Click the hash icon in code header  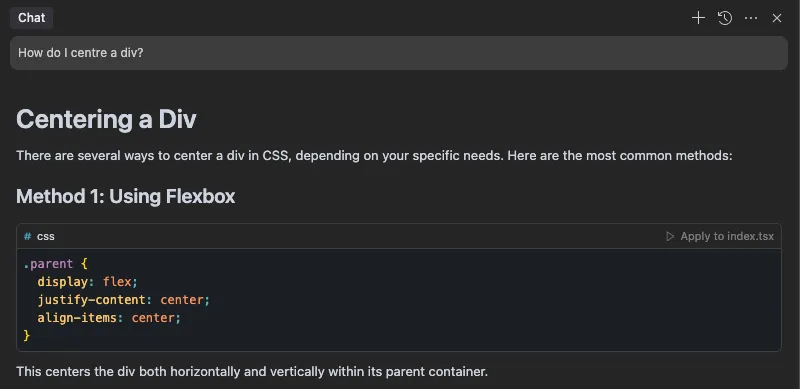pyautogui.click(x=27, y=236)
